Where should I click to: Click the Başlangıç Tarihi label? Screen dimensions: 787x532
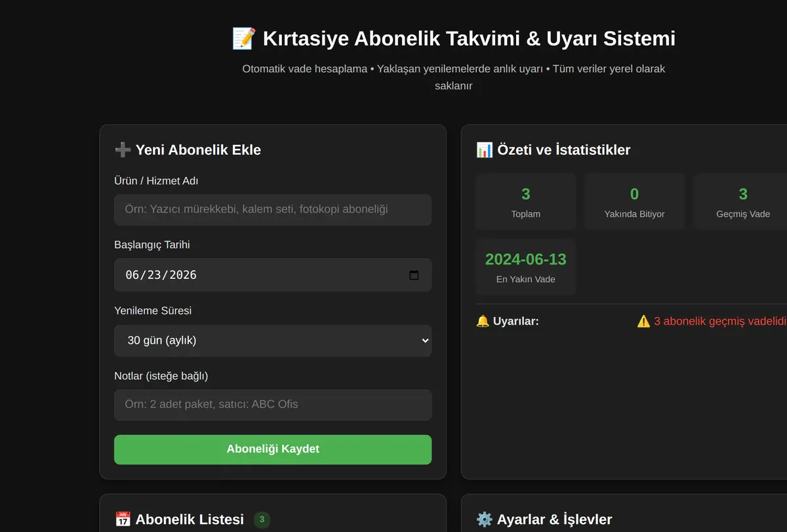point(152,245)
